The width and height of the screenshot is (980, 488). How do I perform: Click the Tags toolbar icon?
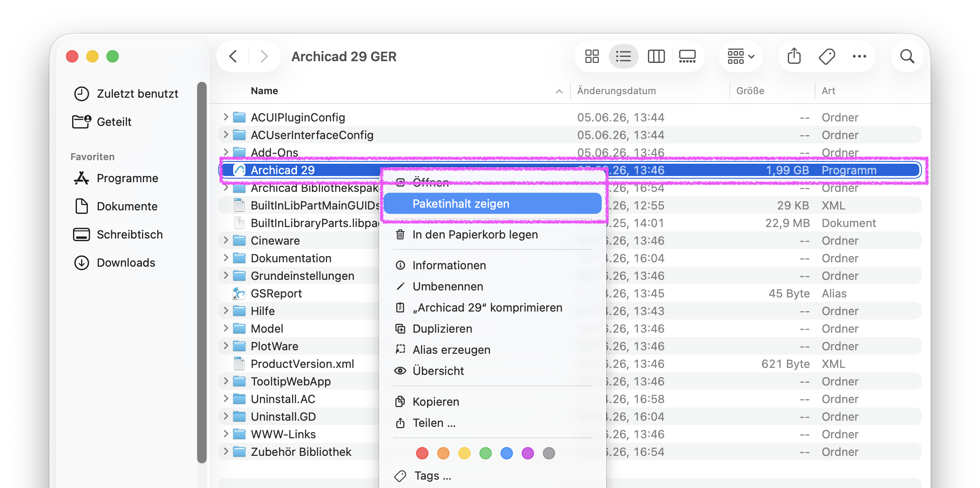[x=827, y=56]
